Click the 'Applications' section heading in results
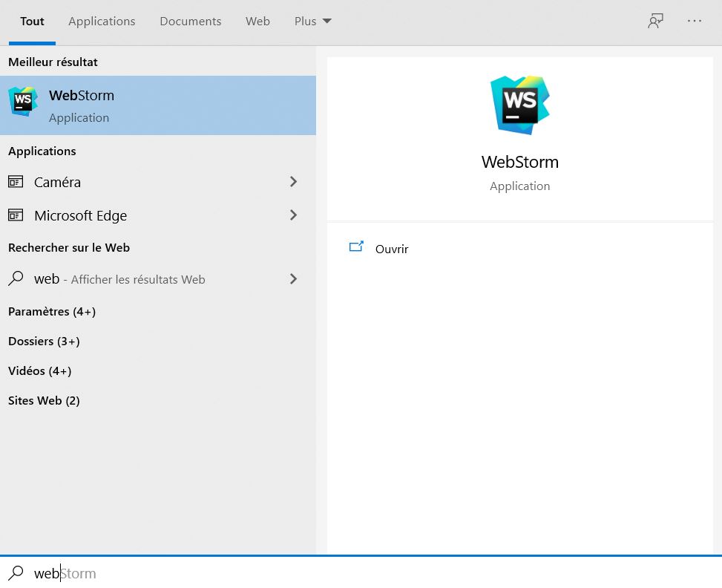This screenshot has height=588, width=722. tap(42, 151)
